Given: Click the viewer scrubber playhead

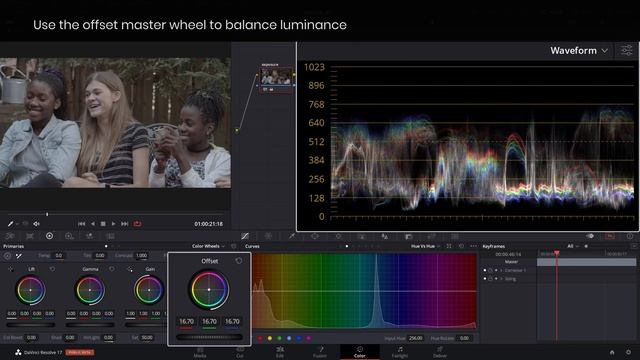Looking at the screenshot, I should 47,214.
